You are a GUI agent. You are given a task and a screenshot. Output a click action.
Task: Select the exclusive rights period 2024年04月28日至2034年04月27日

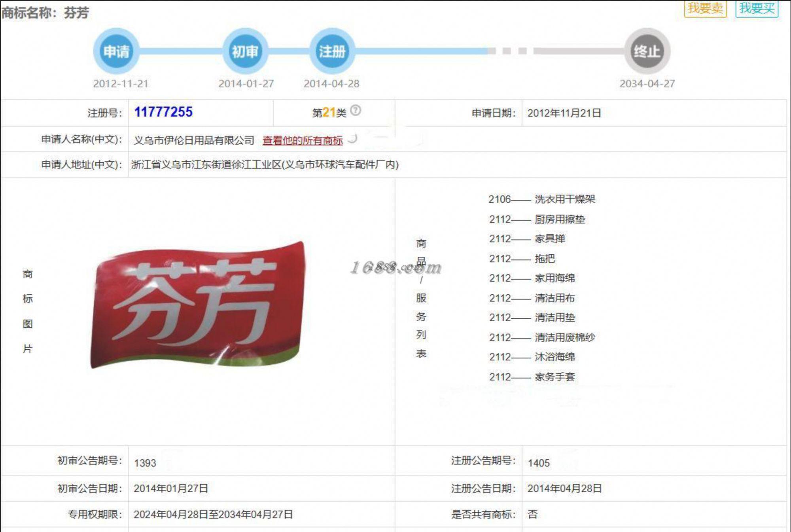coord(213,514)
